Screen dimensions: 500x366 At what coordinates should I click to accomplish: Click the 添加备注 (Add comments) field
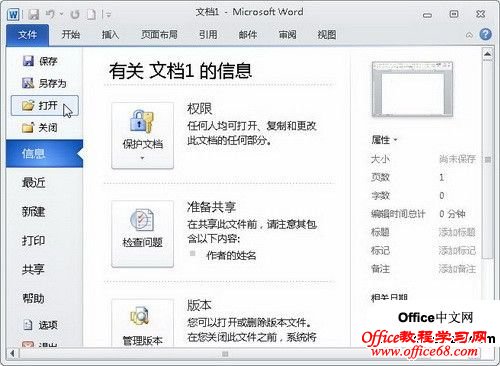(457, 268)
